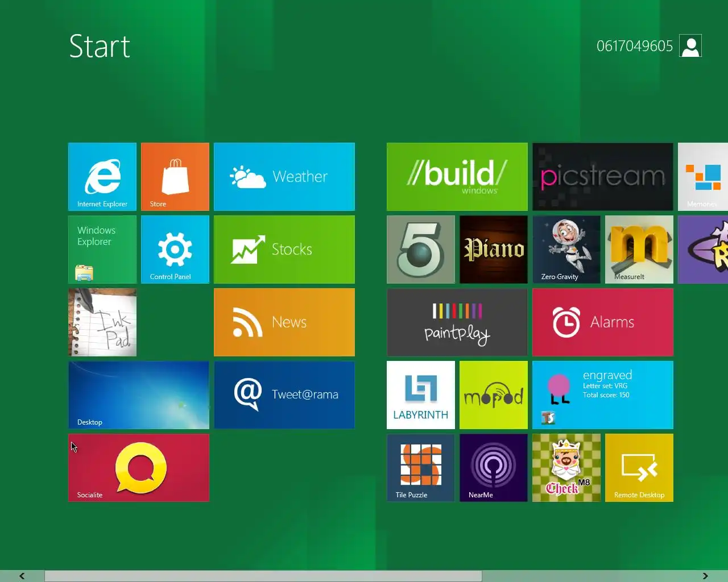Launch the Remote Desktop tile
The height and width of the screenshot is (582, 728).
coord(639,468)
